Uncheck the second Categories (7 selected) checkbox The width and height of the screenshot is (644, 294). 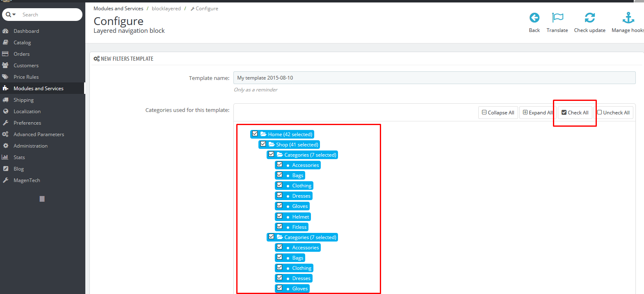tap(272, 237)
